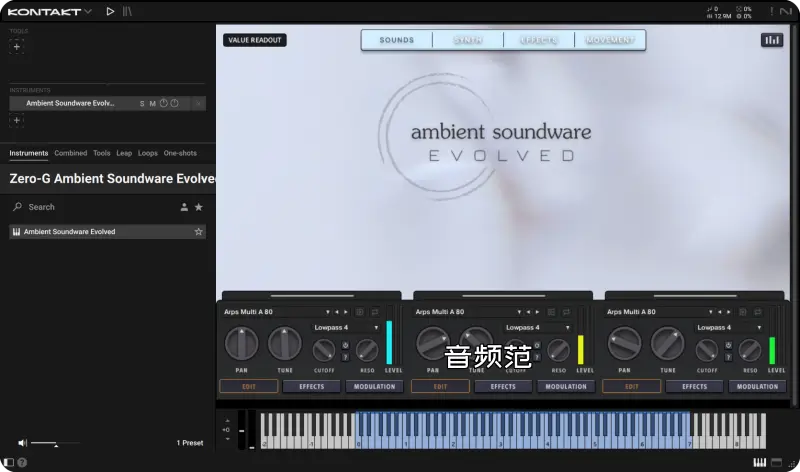This screenshot has width=800, height=472.
Task: Filter by favorites using the star beside Search
Action: coord(198,207)
